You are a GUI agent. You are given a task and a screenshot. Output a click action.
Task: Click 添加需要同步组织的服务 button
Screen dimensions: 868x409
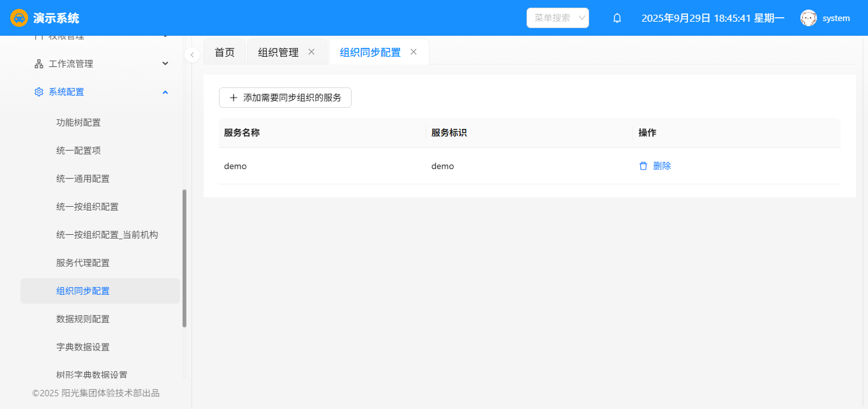(x=285, y=98)
